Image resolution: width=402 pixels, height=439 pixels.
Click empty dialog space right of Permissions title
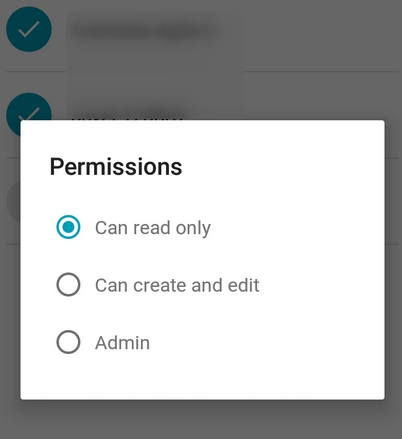point(283,167)
